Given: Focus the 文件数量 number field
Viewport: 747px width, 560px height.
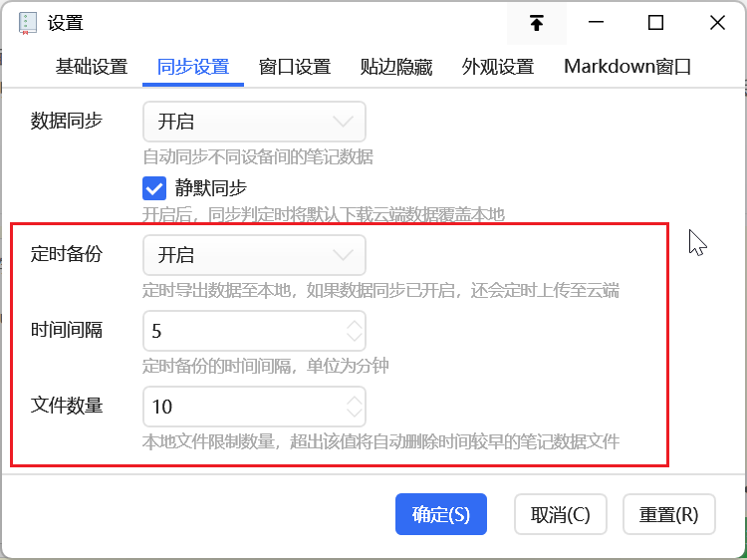Looking at the screenshot, I should [x=239, y=407].
